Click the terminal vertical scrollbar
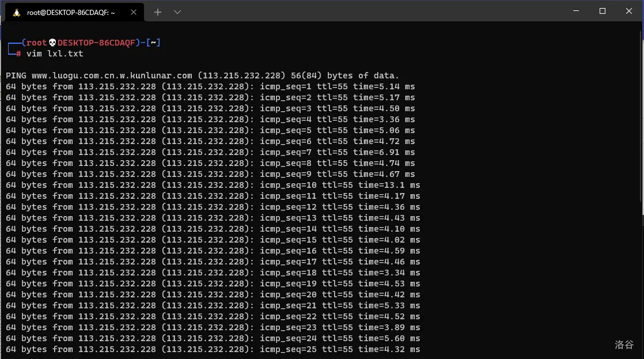This screenshot has height=359, width=644. 641,115
